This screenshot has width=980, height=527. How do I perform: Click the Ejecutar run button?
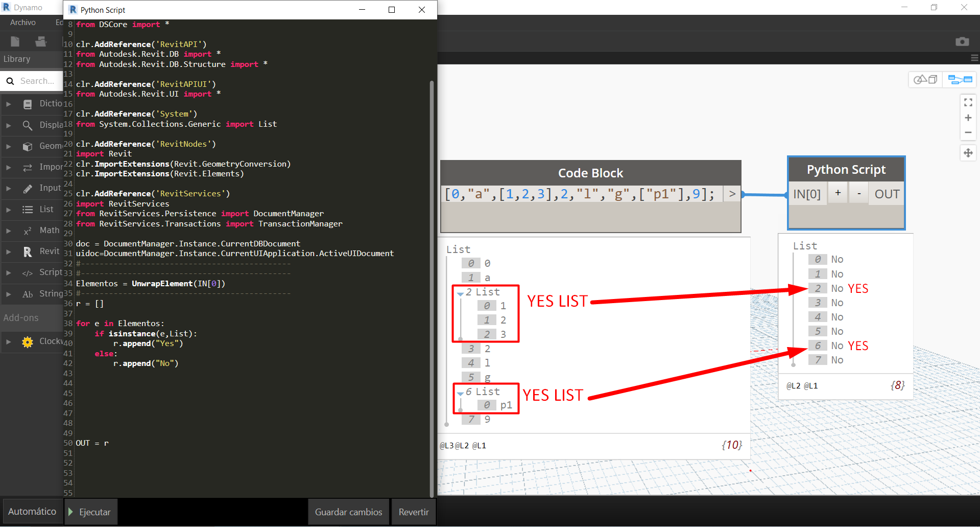[91, 512]
